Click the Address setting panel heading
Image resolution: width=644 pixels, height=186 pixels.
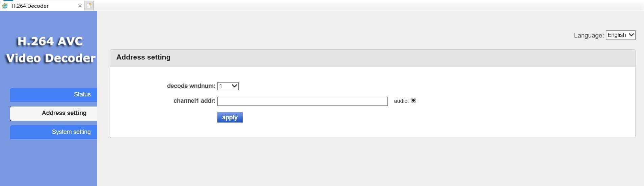click(143, 57)
